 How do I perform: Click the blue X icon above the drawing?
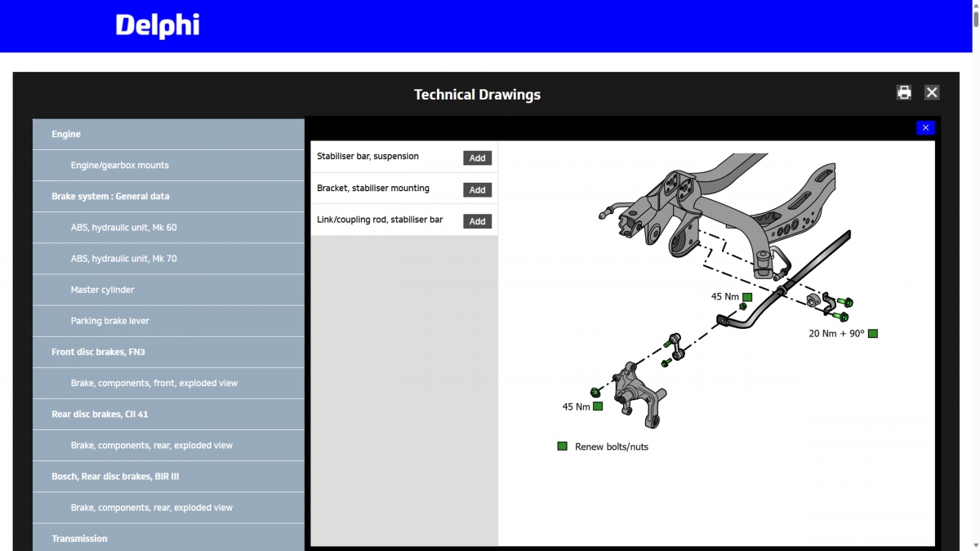click(924, 127)
